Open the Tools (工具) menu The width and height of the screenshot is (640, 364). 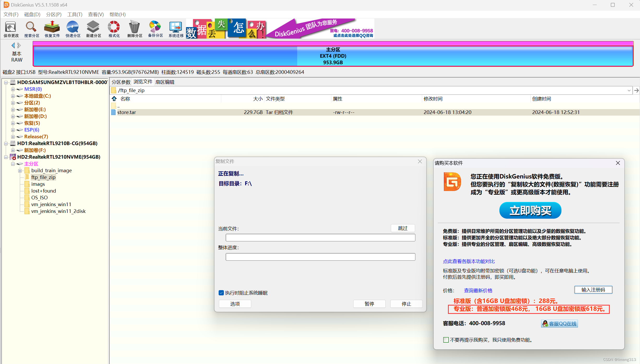[75, 14]
